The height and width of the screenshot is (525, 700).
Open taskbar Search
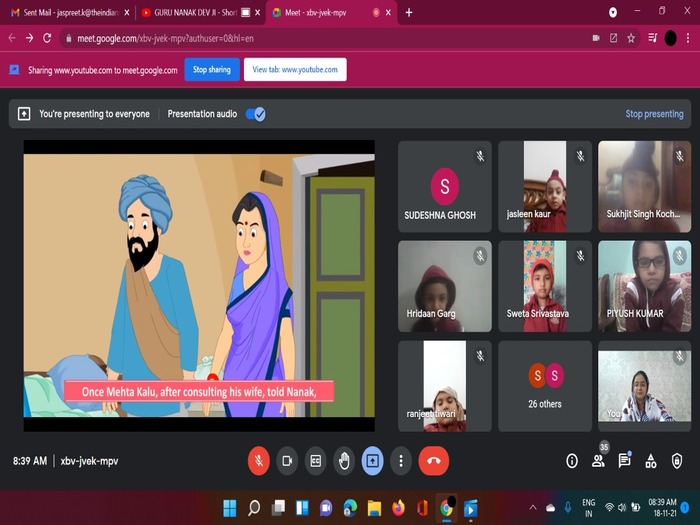click(254, 508)
